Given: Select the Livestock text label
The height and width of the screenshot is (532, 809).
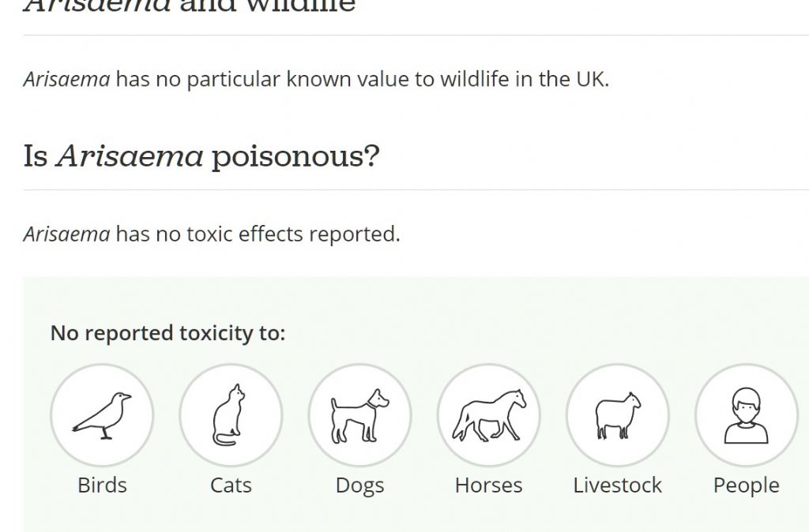Looking at the screenshot, I should point(618,485).
